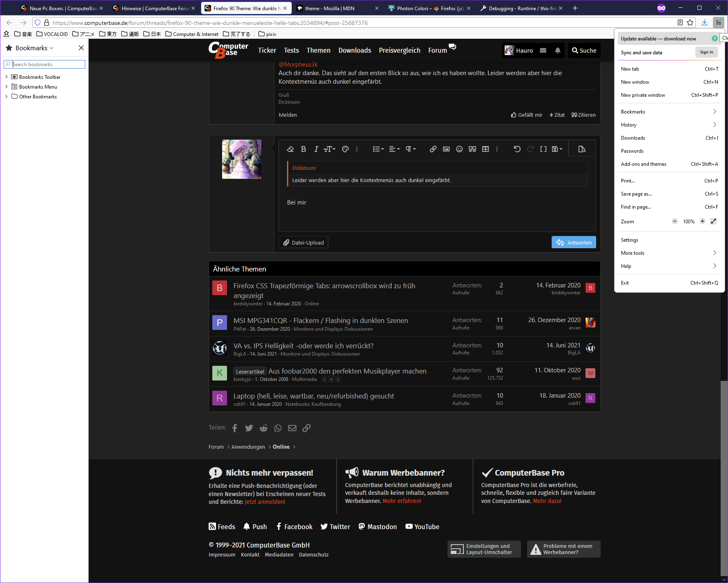Click the remove formatting eraser icon
The height and width of the screenshot is (583, 728).
click(290, 149)
